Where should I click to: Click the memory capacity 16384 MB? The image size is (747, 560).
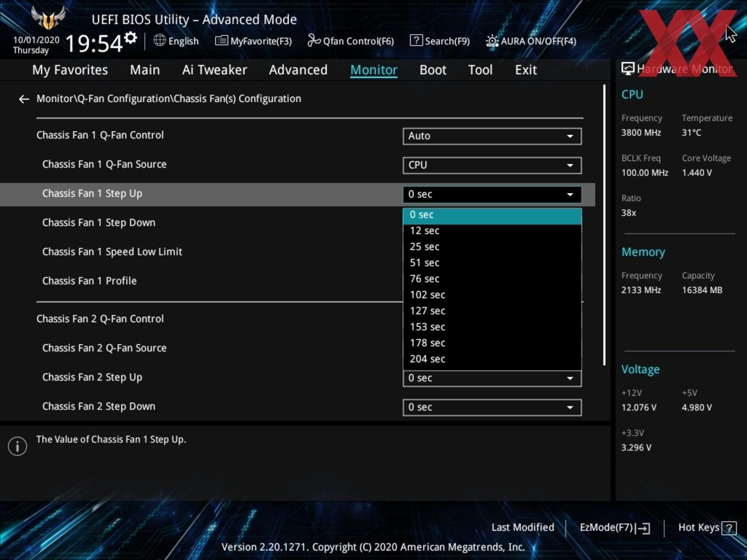[702, 290]
